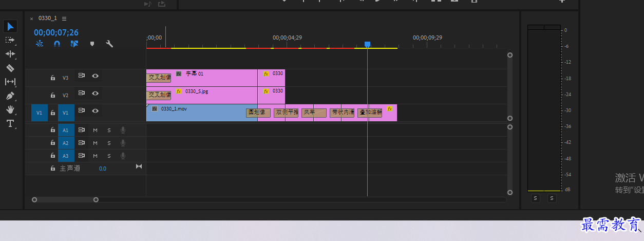The height and width of the screenshot is (241, 644).
Task: Solo audio track A2
Action: (109, 143)
